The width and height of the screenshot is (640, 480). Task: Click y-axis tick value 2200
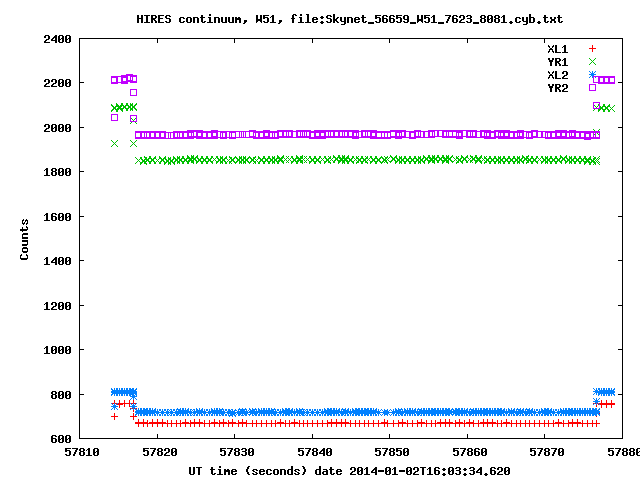(57, 83)
